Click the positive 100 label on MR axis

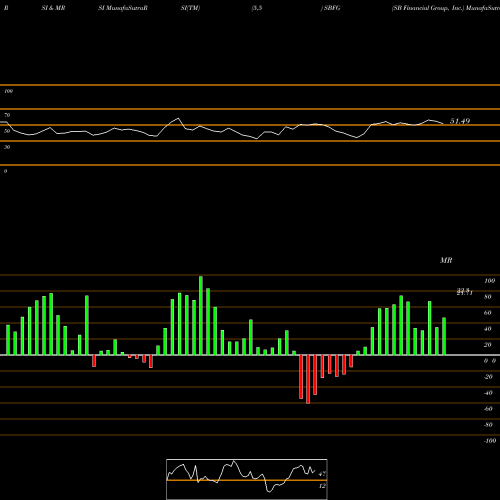pos(489,281)
